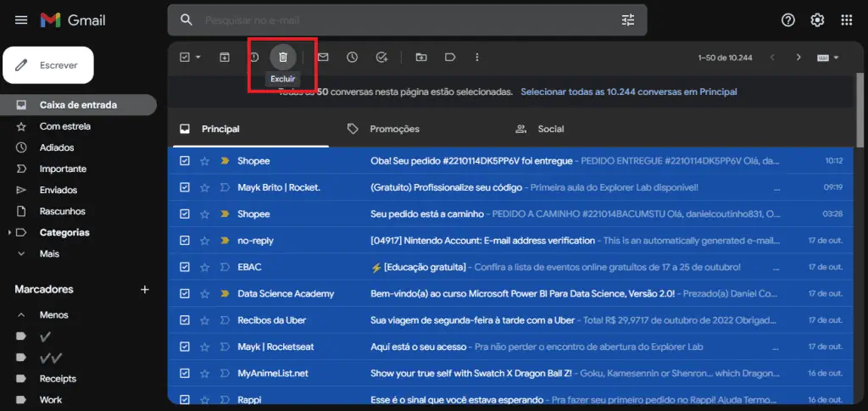Add a new label plus icon
Image resolution: width=868 pixels, height=411 pixels.
point(145,289)
